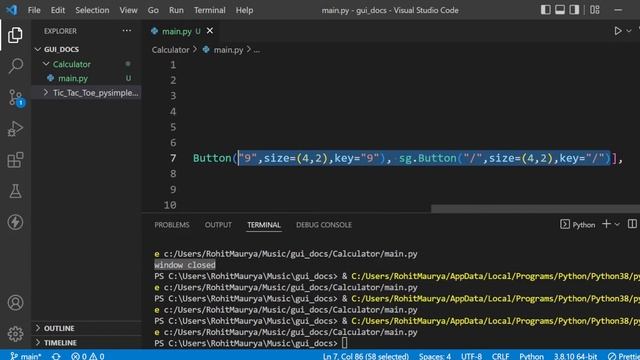Image resolution: width=640 pixels, height=360 pixels.
Task: Click Calculator in the breadcrumb
Action: [x=171, y=50]
